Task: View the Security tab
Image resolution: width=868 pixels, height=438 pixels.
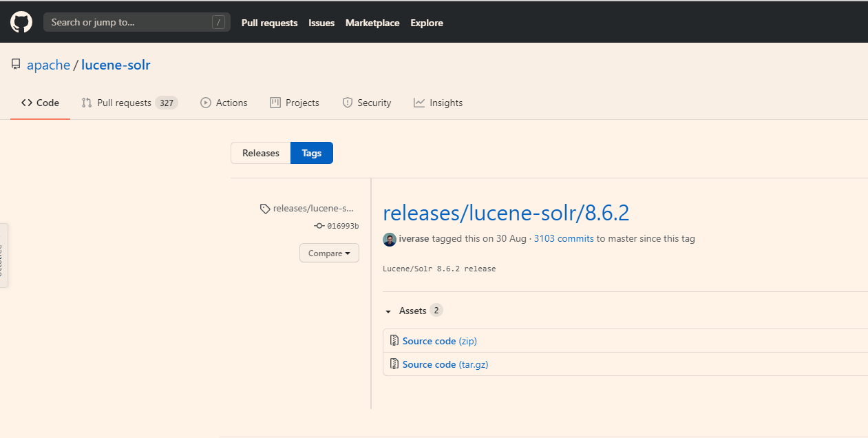Action: (x=367, y=103)
